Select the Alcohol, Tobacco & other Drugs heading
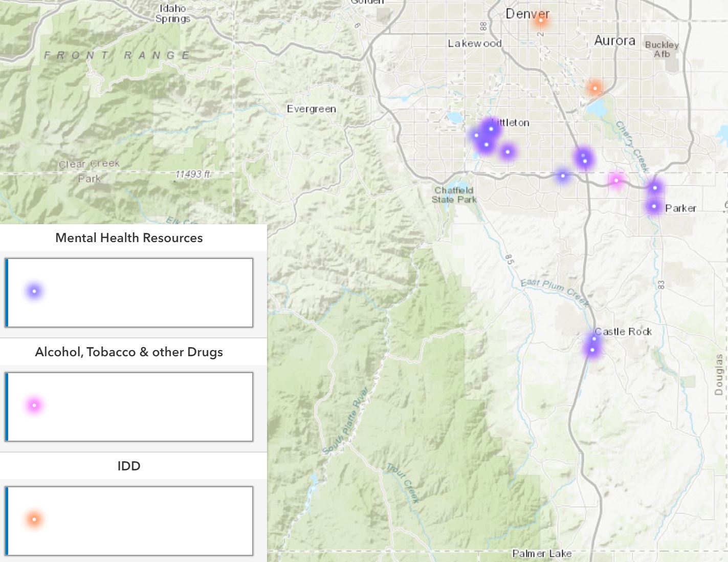The image size is (728, 562). coord(129,352)
